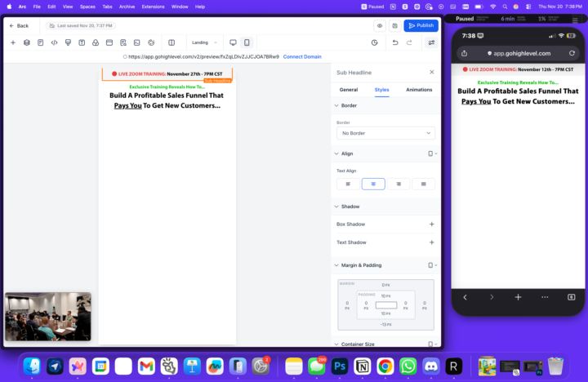This screenshot has width=588, height=382.
Task: Click the Last saved status pill
Action: click(81, 26)
